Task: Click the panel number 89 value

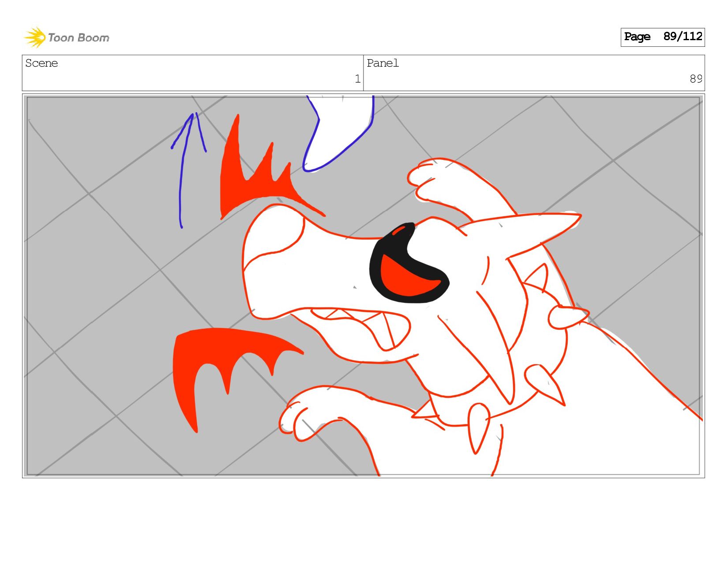Action: pos(696,79)
